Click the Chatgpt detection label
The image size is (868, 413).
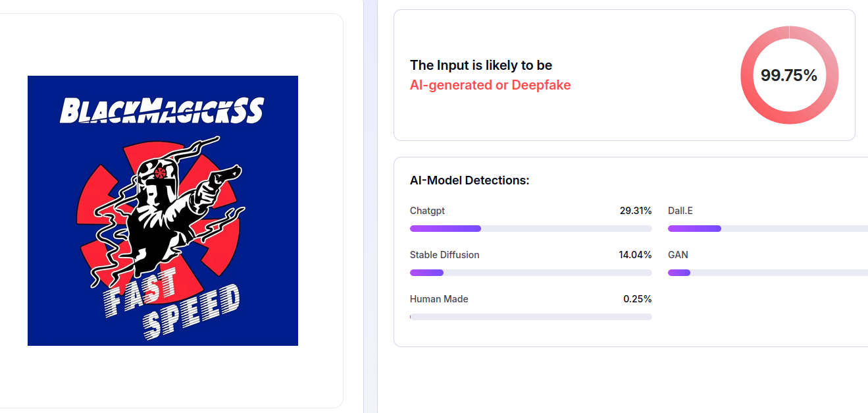pyautogui.click(x=427, y=211)
